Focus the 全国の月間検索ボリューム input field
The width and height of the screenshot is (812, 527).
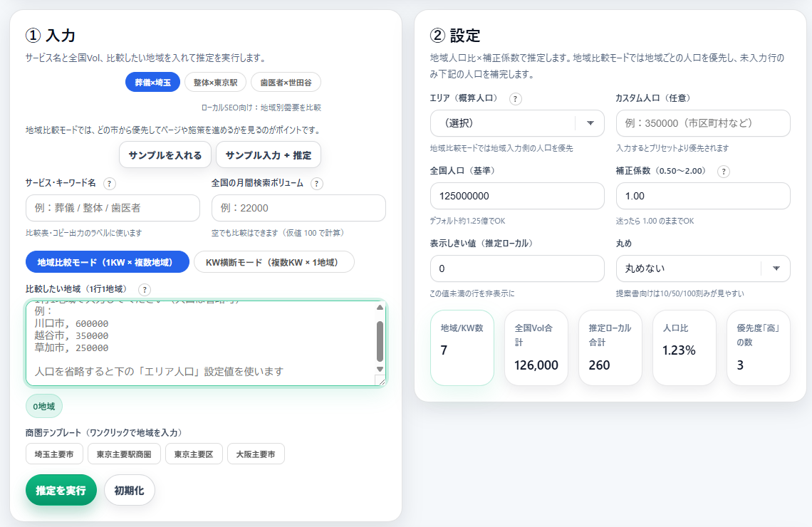click(299, 208)
